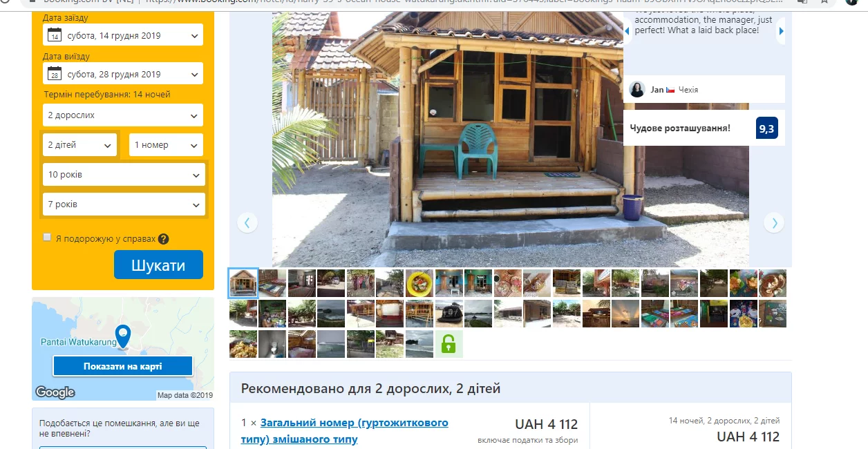The height and width of the screenshot is (449, 868).
Task: Select the green padlock thumbnail
Action: coord(449,344)
